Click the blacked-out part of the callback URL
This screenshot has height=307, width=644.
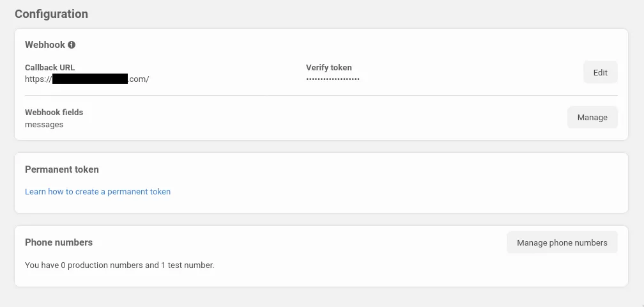click(x=90, y=79)
